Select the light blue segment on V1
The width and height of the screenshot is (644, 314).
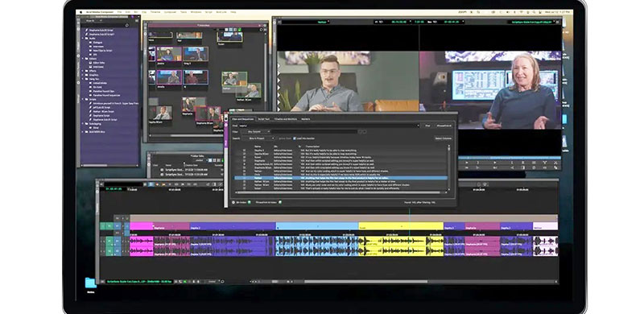pos(317,226)
